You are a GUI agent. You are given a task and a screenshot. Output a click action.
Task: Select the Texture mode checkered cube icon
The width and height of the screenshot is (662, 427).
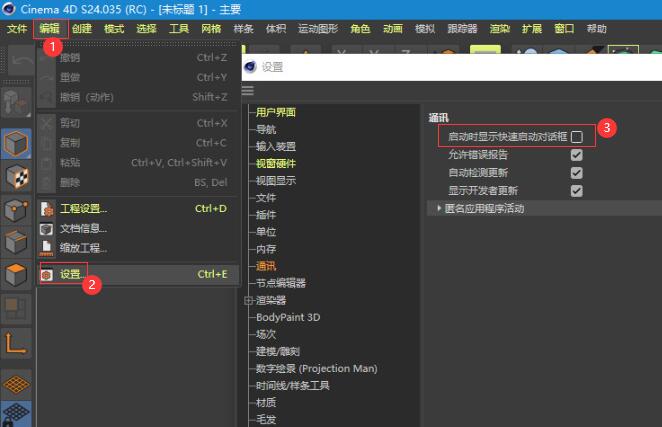click(16, 177)
